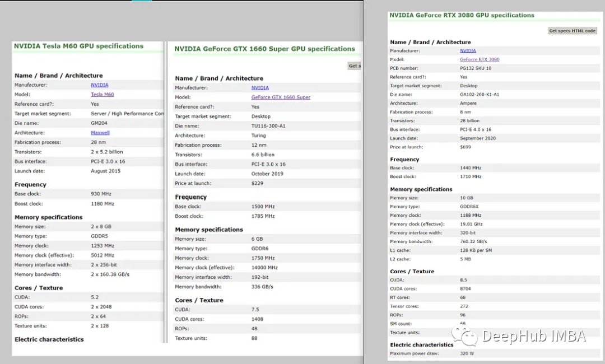Viewport: 605px width, 364px height.
Task: Open NVIDIA manufacturer link in RTX 3080 panel
Action: coord(468,51)
